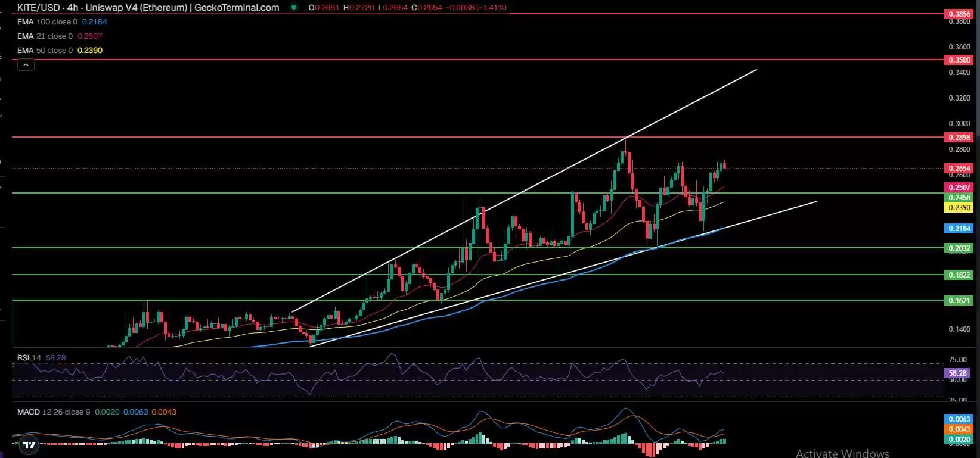Click the 0.3856 red price label

tap(959, 14)
